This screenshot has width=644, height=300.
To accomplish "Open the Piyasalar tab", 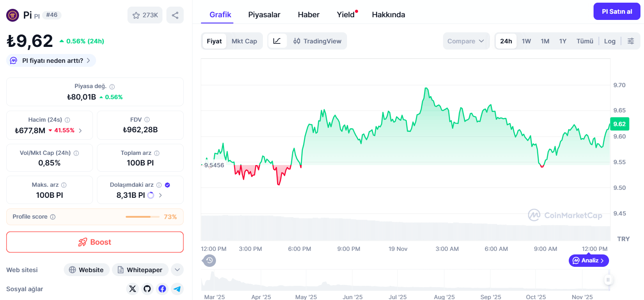I will pyautogui.click(x=264, y=15).
